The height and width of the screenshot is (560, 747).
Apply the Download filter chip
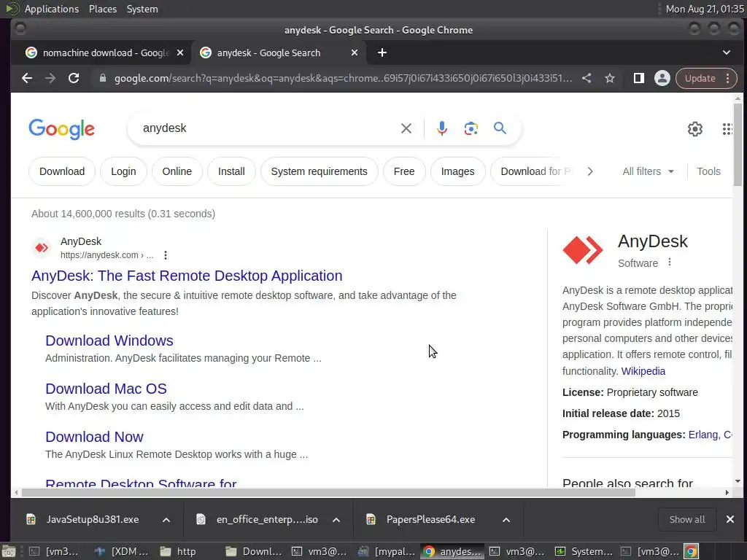pos(62,171)
